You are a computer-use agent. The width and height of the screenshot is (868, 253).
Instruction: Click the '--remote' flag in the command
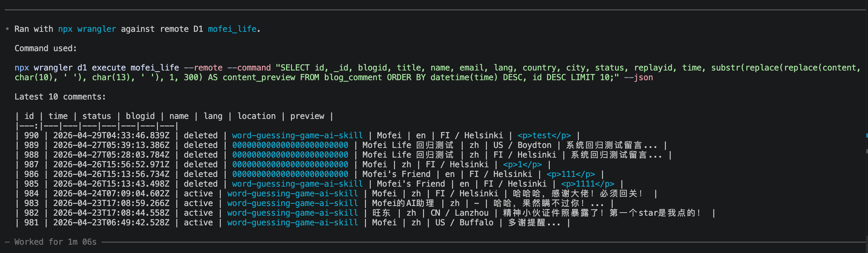pos(203,68)
